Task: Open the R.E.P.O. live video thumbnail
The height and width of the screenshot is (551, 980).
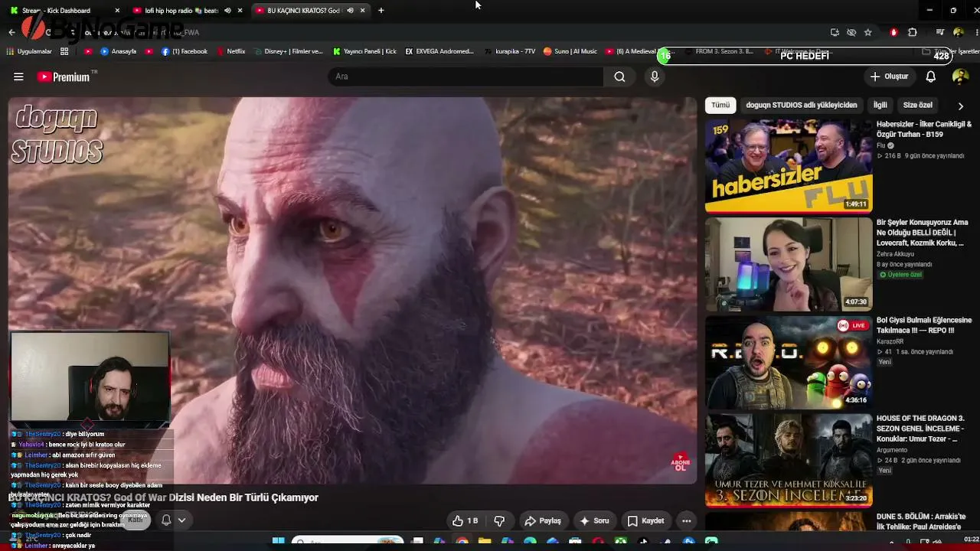Action: click(x=789, y=363)
